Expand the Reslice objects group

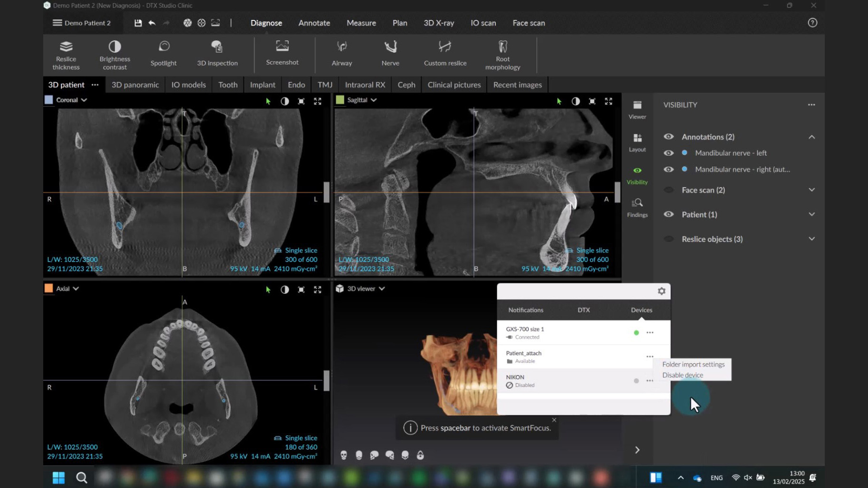click(x=811, y=239)
